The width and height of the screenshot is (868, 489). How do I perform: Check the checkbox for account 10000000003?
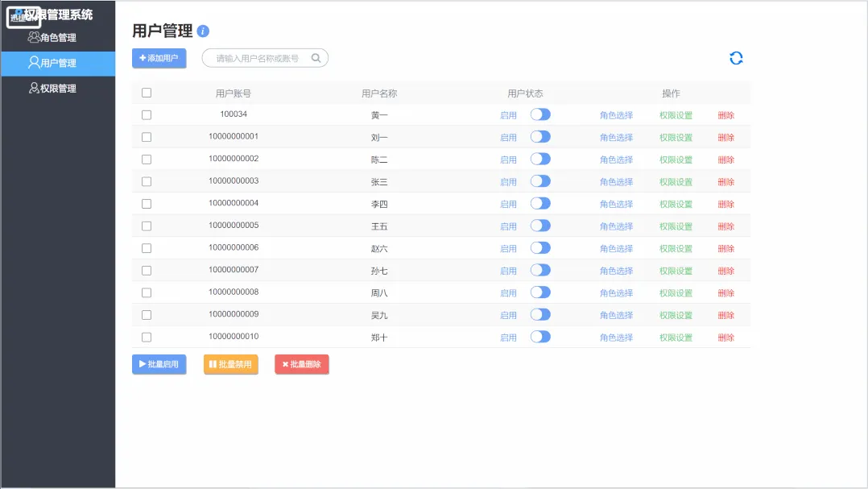tap(147, 181)
